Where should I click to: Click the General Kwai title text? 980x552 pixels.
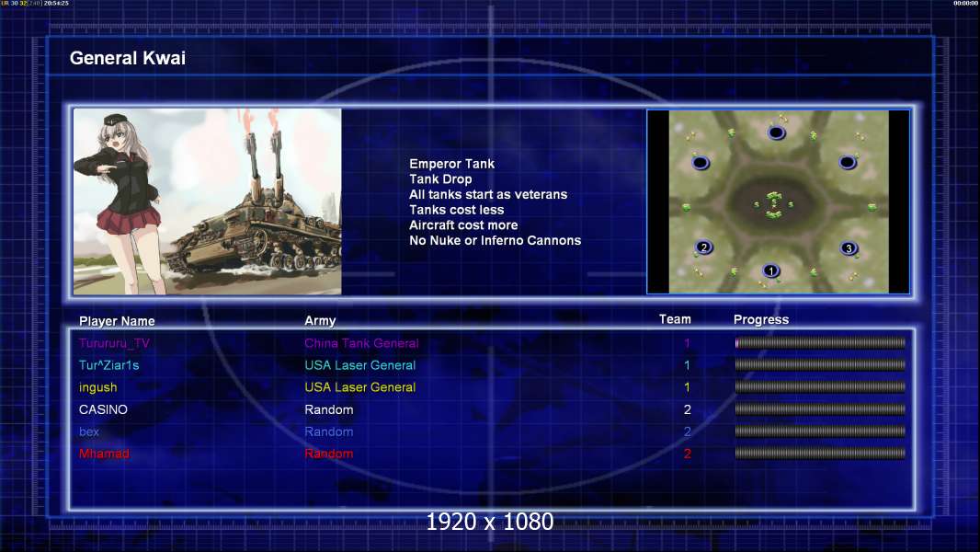pyautogui.click(x=128, y=59)
